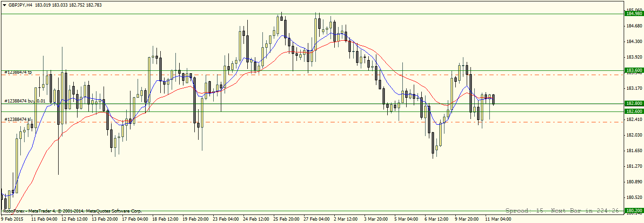
Task: Click the 182.030 price on the axis
Action: click(x=634, y=135)
